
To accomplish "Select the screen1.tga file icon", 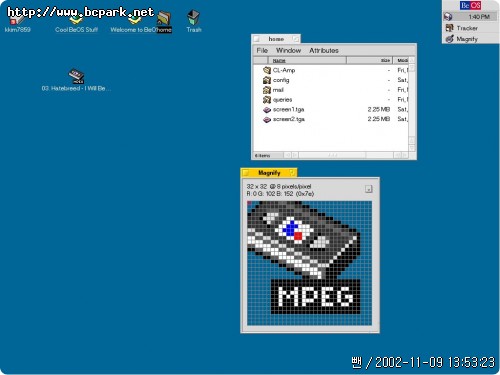I will pos(267,109).
